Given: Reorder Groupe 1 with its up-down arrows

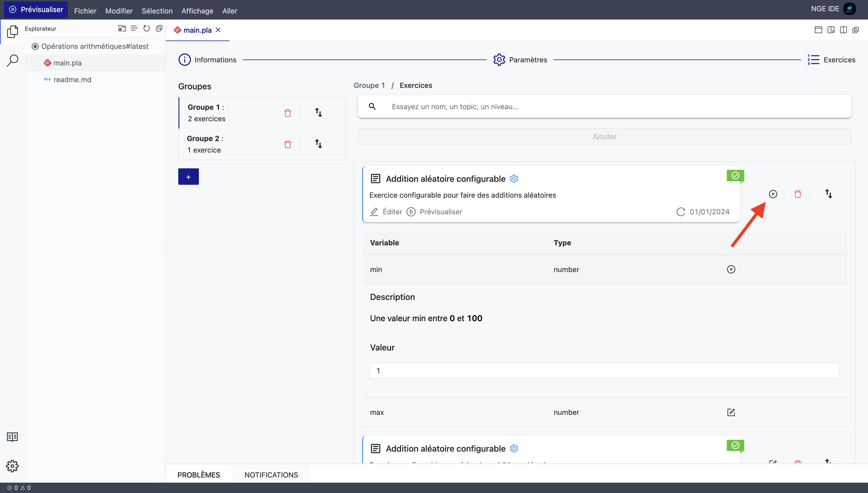Looking at the screenshot, I should click(x=318, y=112).
